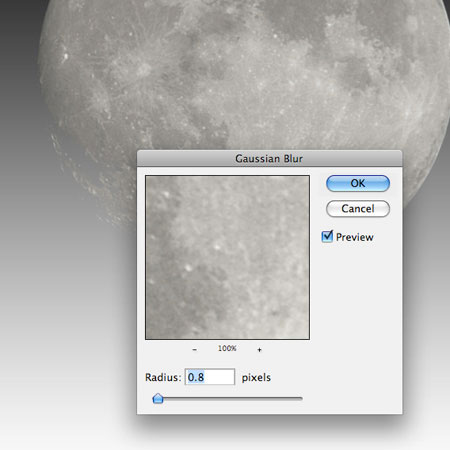Image resolution: width=450 pixels, height=450 pixels.
Task: Confirm the Gaussian Blur with OK
Action: coord(358,183)
